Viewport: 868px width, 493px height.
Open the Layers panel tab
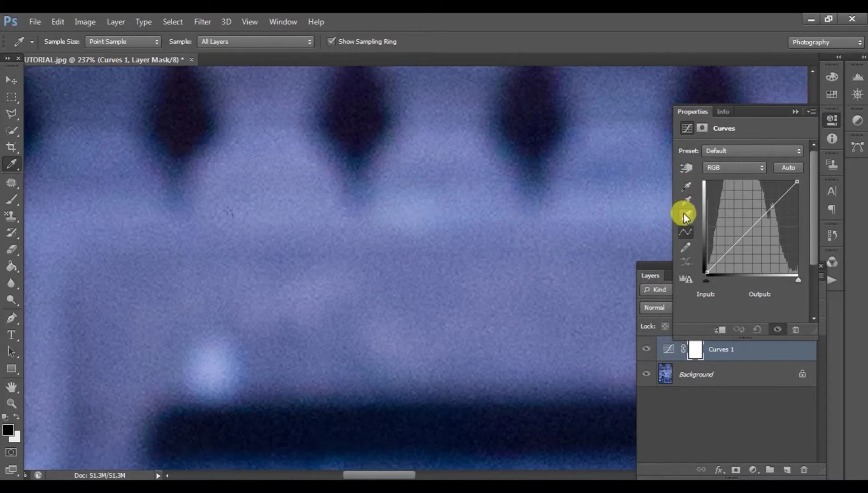650,275
